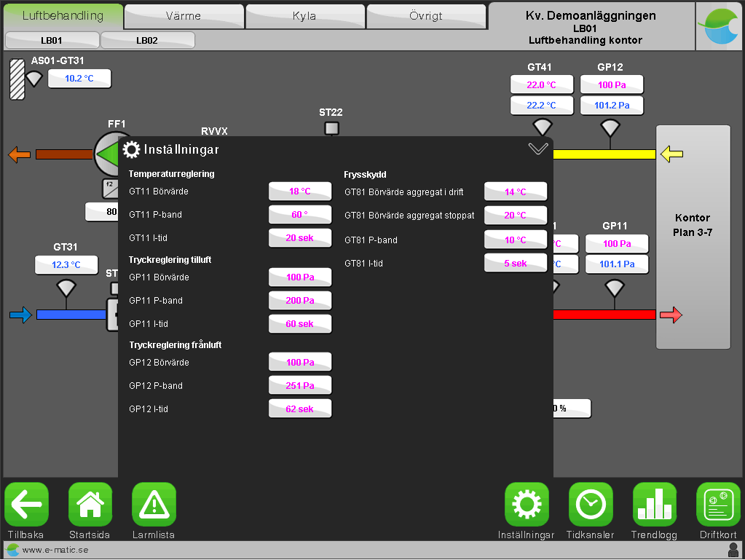Click GP11 measured value 101.1 Pa
Screen dimensions: 745x560
617,264
